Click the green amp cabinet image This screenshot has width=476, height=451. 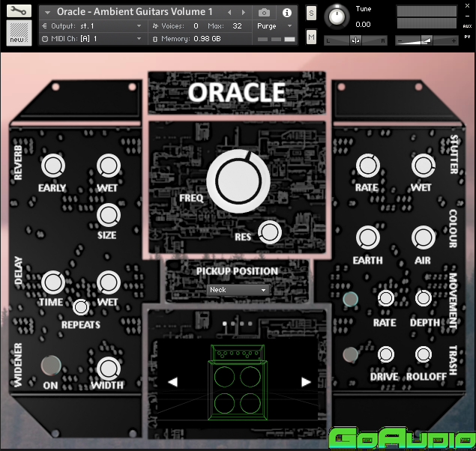click(238, 383)
